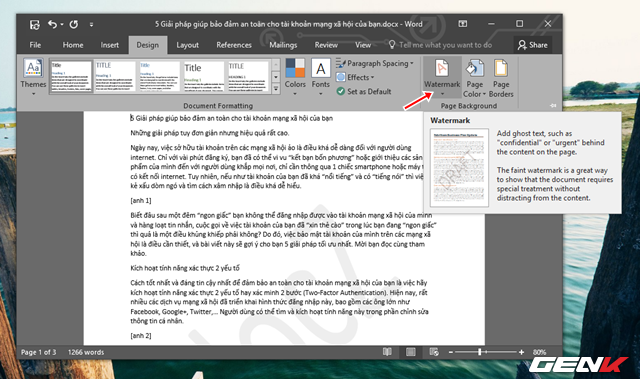Click the [anh 2] placeholder text
The height and width of the screenshot is (379, 640).
[x=141, y=335]
